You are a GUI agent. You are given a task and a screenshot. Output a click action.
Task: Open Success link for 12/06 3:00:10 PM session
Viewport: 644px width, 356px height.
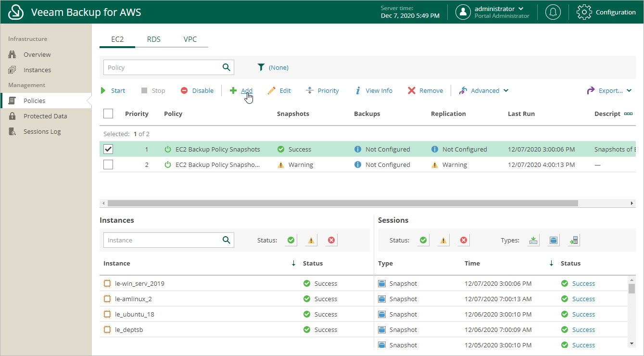[x=583, y=314]
